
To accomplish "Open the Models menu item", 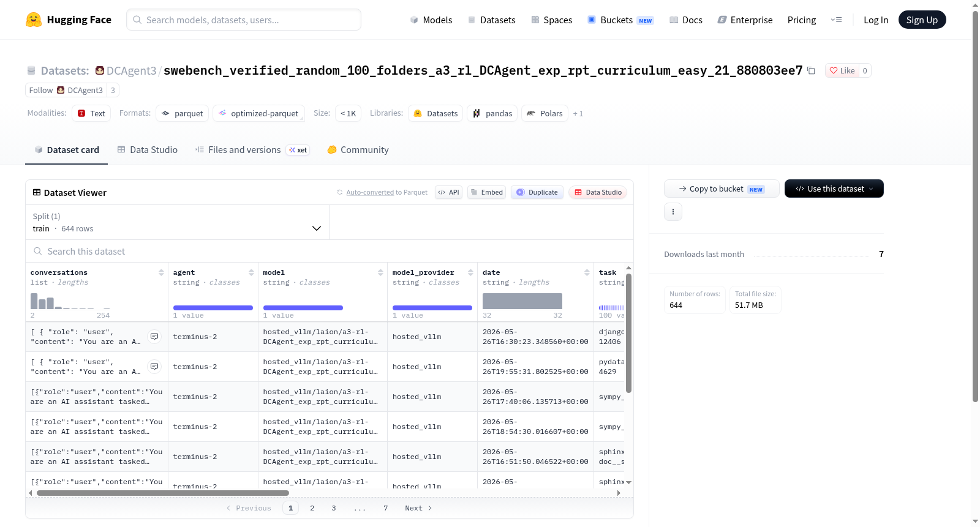I will [x=431, y=20].
